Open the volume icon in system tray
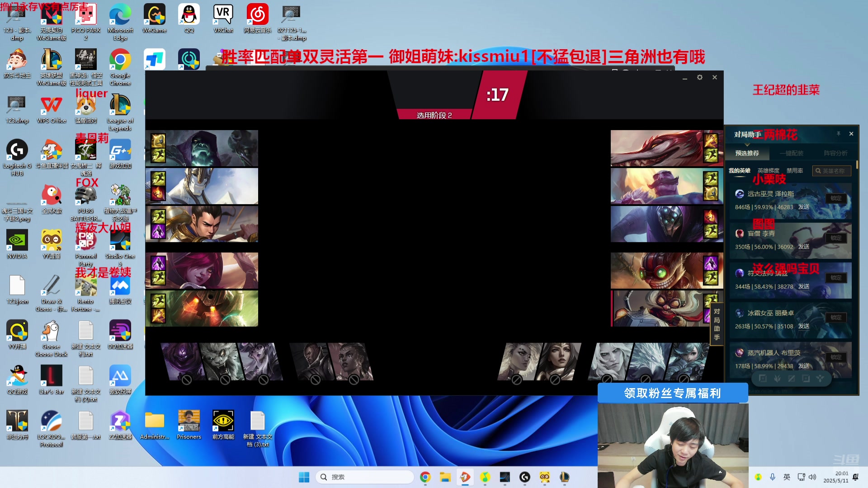Screen dimensions: 868x488 click(812, 477)
